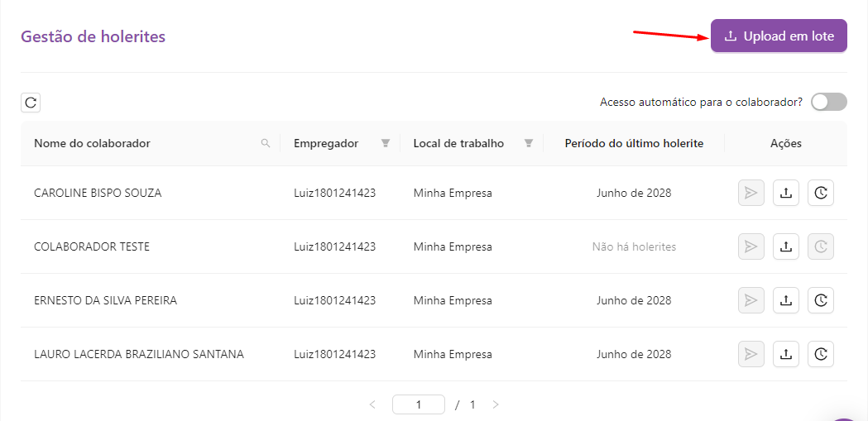The image size is (868, 421).
Task: Open history for Ernesto da Silva Pereira
Action: point(821,300)
